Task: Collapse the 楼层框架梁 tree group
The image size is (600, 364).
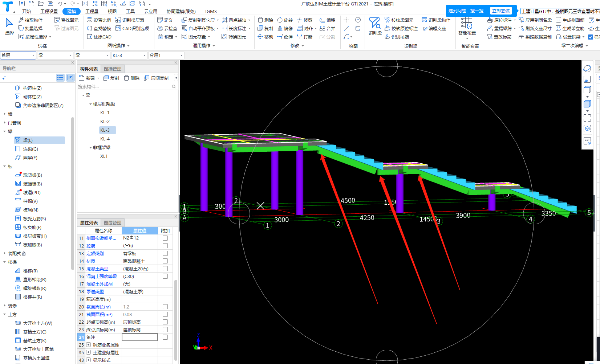Action: 90,104
